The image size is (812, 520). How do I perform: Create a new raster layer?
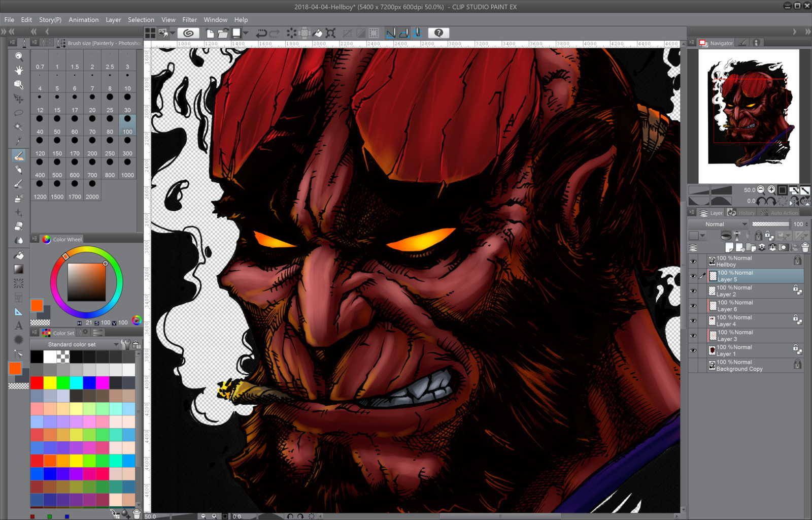coord(729,247)
